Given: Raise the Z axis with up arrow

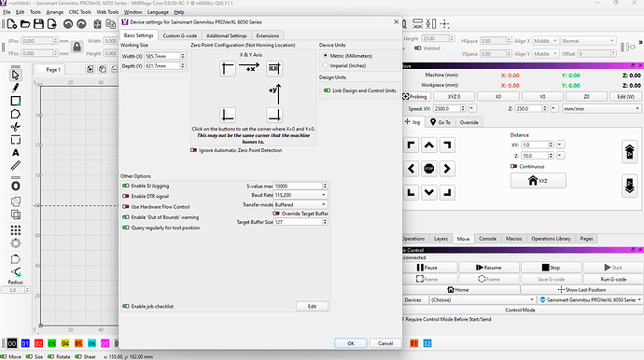Looking at the screenshot, I should (x=629, y=152).
